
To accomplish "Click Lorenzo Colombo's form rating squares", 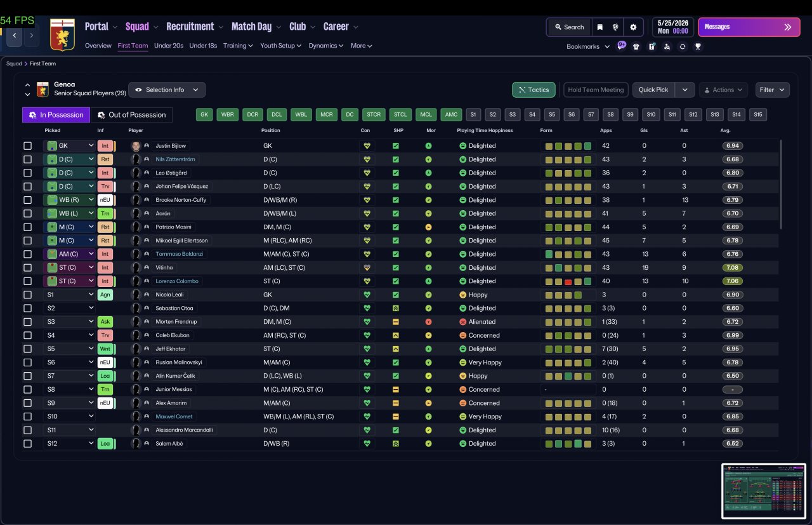I will 568,281.
